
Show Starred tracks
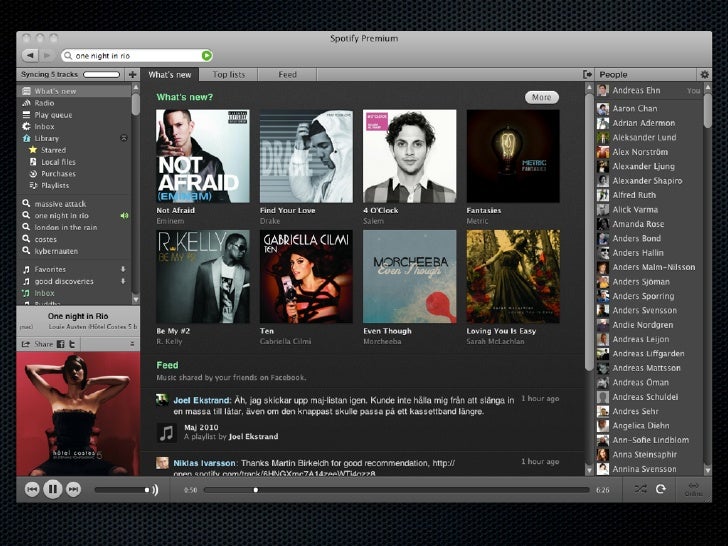click(x=53, y=150)
